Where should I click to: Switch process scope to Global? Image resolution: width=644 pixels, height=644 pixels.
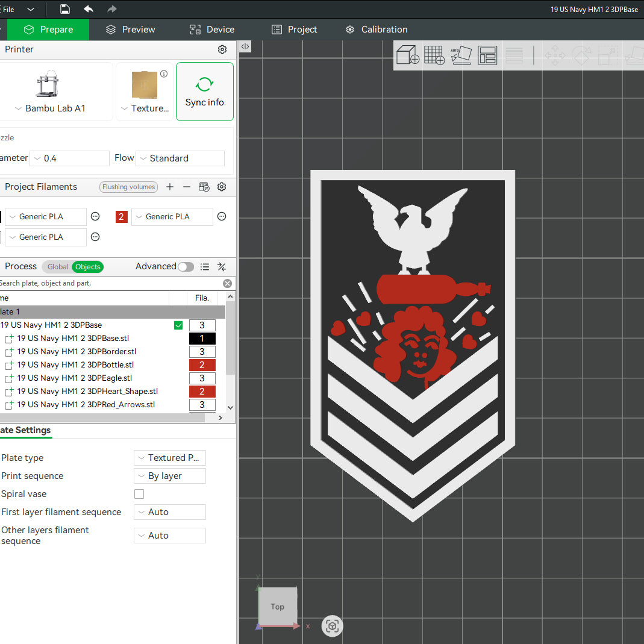57,267
